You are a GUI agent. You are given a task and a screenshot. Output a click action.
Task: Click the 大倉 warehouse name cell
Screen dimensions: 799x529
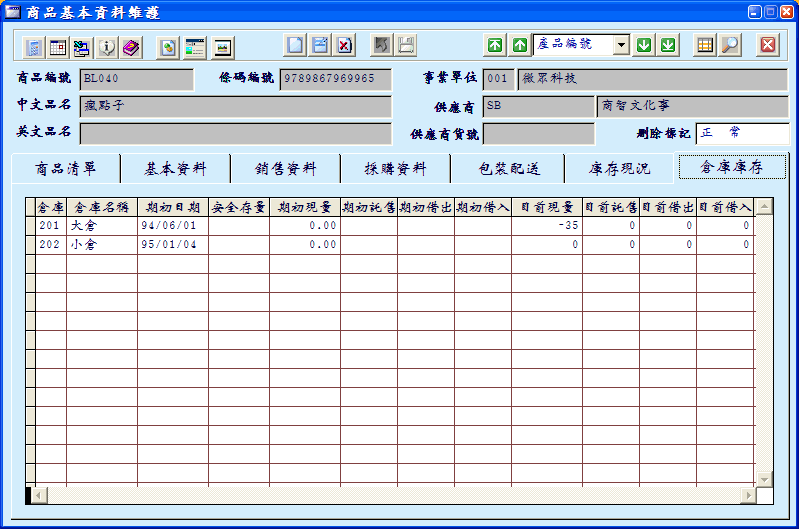coord(102,226)
